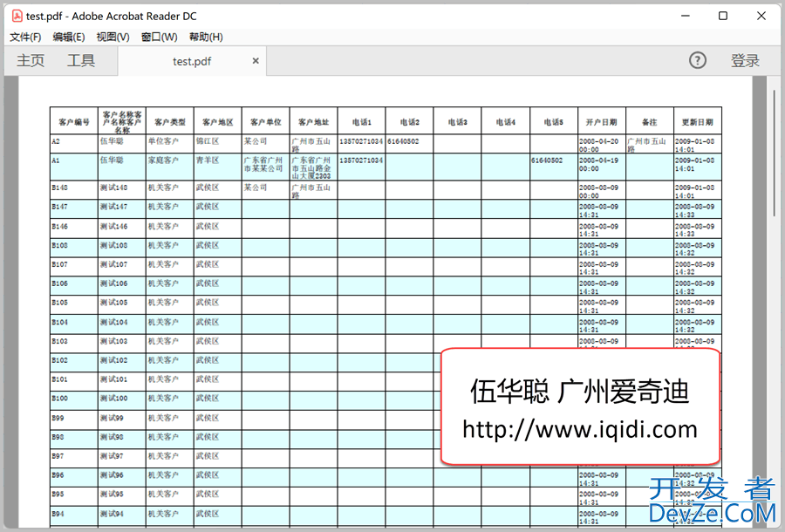
Task: Click the 客户编号 column header
Action: (74, 121)
